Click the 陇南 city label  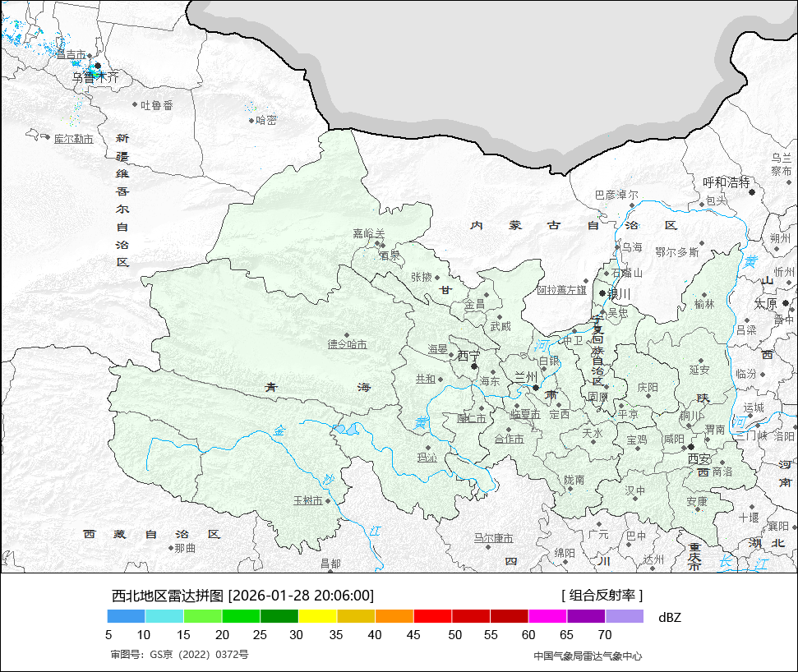tap(574, 480)
